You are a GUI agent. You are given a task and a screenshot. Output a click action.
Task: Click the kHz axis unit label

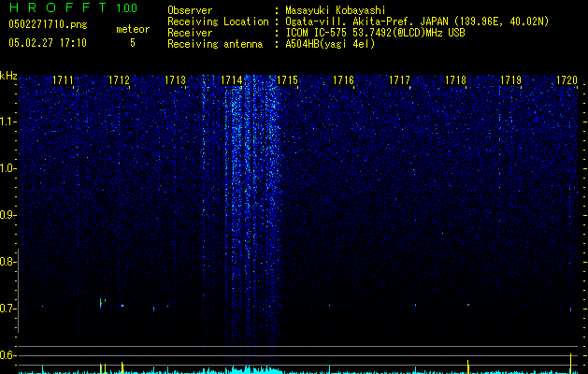(8, 76)
